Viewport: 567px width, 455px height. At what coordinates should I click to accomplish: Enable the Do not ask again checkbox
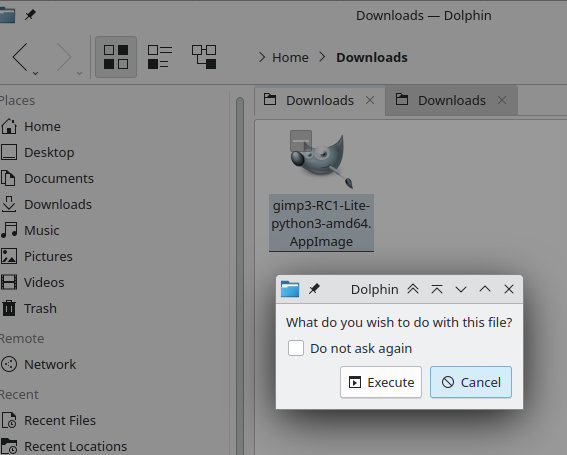[296, 348]
